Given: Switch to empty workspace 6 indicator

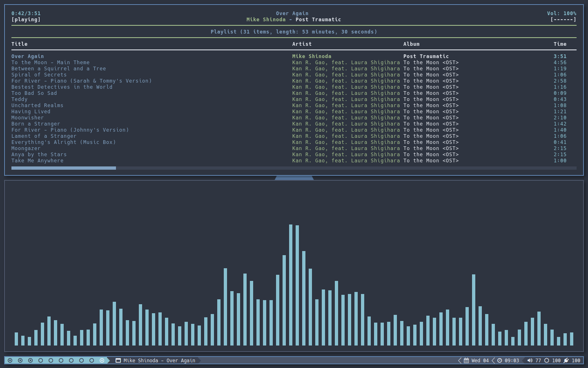Looking at the screenshot, I should (x=61, y=361).
